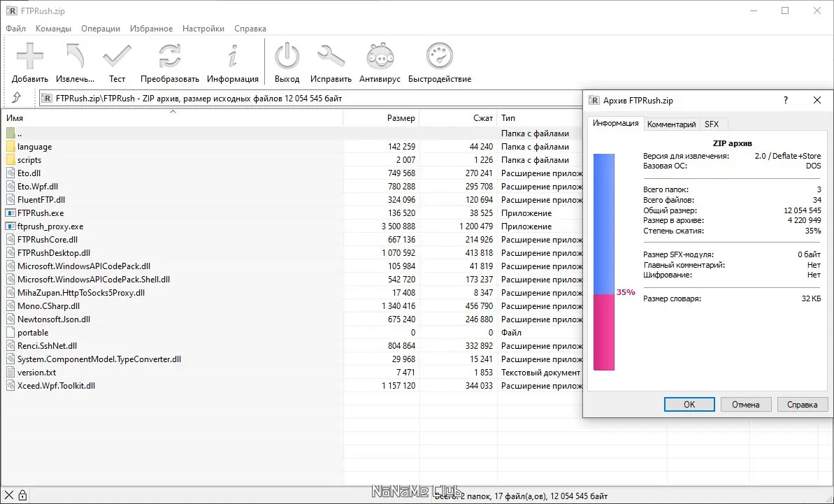Image resolution: width=834 pixels, height=504 pixels.
Task: Confirm with the OK button
Action: 689,405
